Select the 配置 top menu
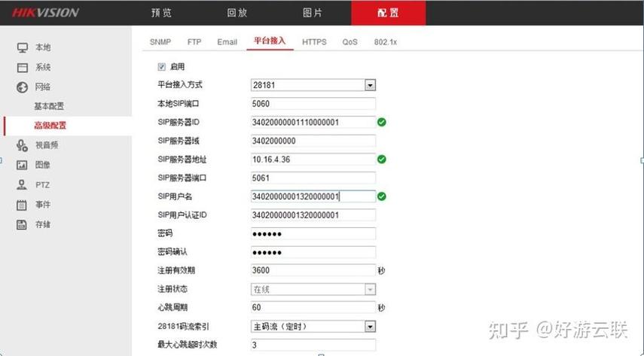 [388, 13]
